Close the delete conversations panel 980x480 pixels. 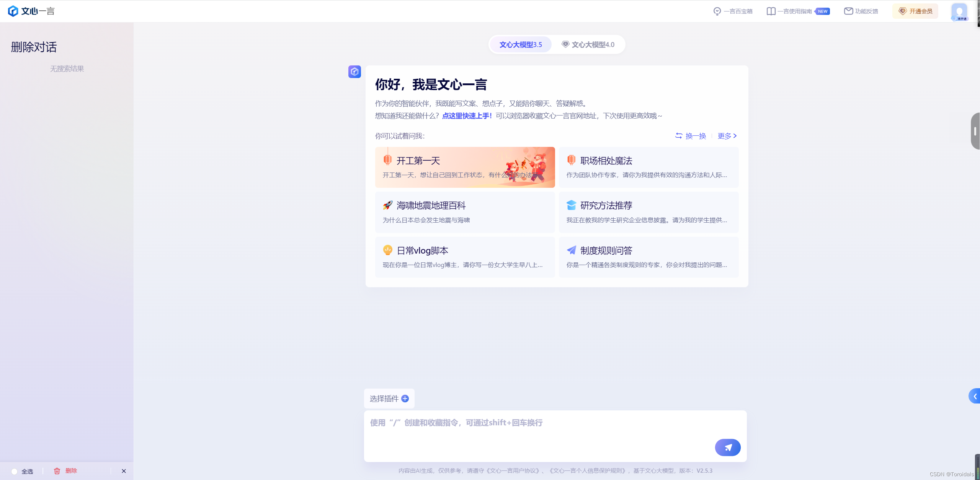point(124,471)
